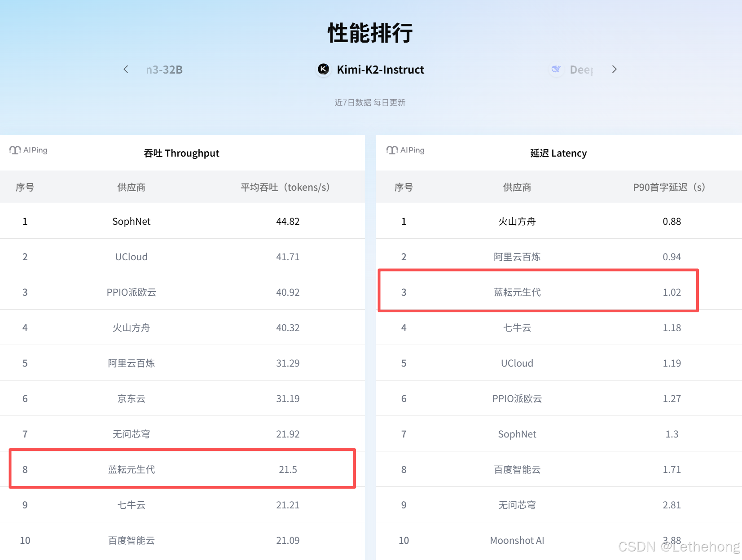Select UCloud in the Throughput table

pos(131,257)
